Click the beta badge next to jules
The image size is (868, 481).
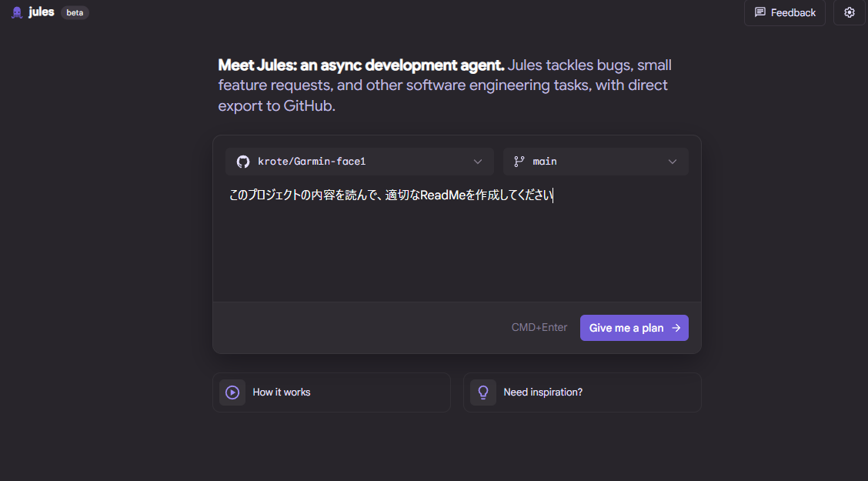(75, 13)
